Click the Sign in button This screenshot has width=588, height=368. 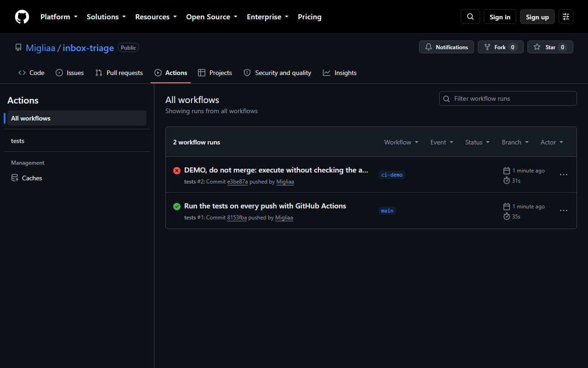click(x=500, y=17)
